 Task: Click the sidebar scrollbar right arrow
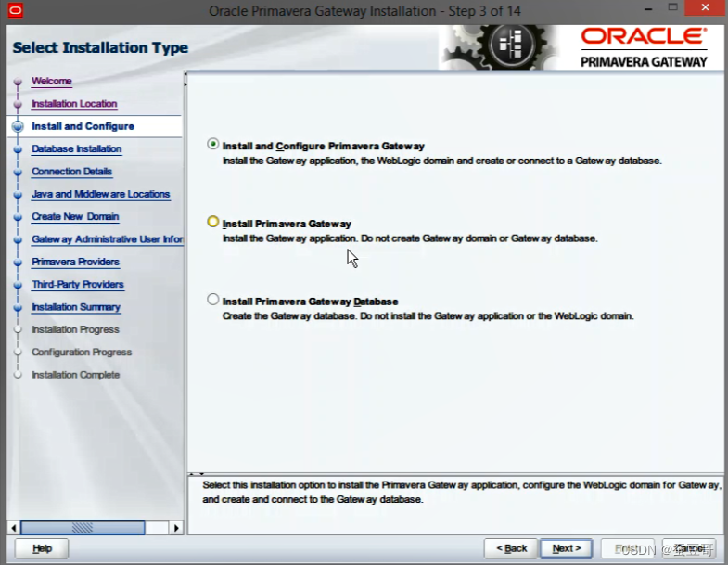pos(176,528)
